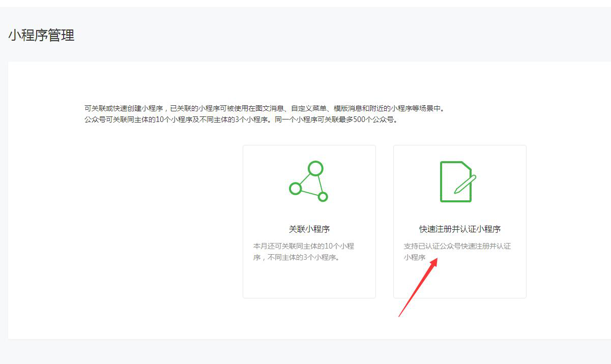The image size is (611, 364).
Task: Click the green linked-nodes network icon
Action: click(309, 181)
